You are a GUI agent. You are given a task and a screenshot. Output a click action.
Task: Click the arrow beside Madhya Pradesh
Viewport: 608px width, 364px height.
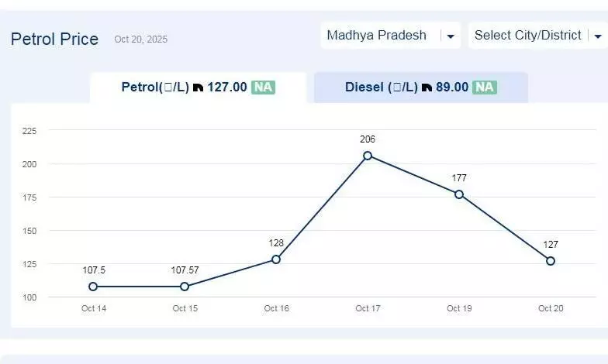pos(450,36)
